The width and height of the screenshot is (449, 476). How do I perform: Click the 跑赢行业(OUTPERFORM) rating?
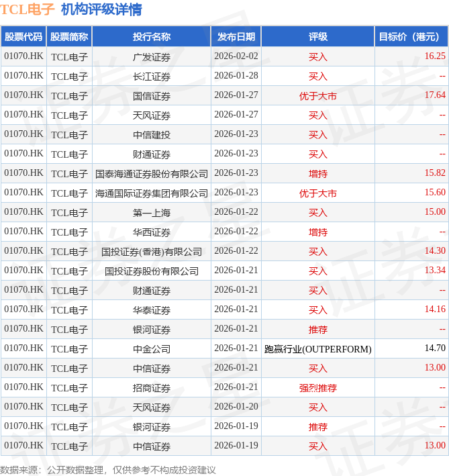318,349
